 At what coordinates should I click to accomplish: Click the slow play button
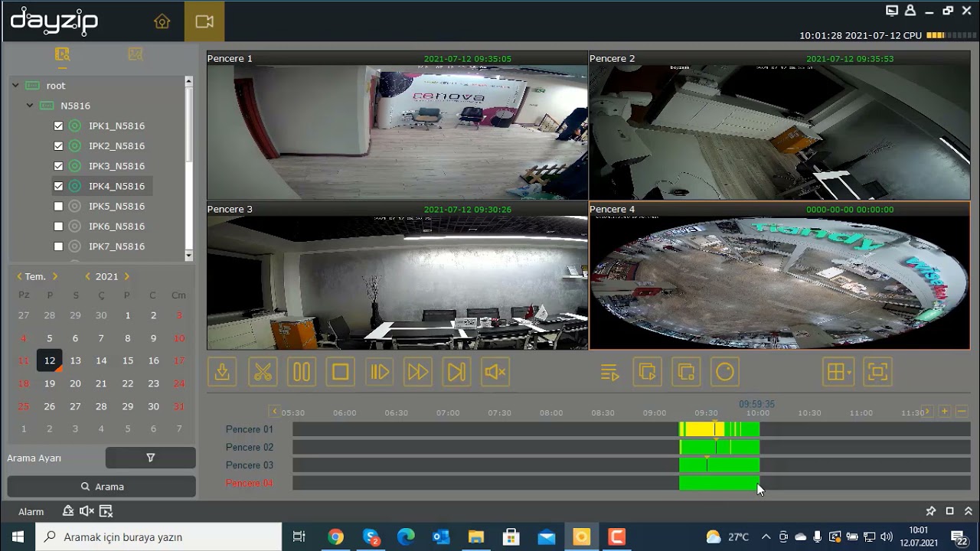pos(380,373)
